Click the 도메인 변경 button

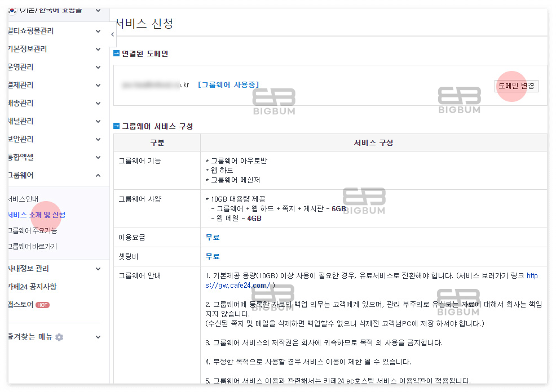(x=517, y=86)
